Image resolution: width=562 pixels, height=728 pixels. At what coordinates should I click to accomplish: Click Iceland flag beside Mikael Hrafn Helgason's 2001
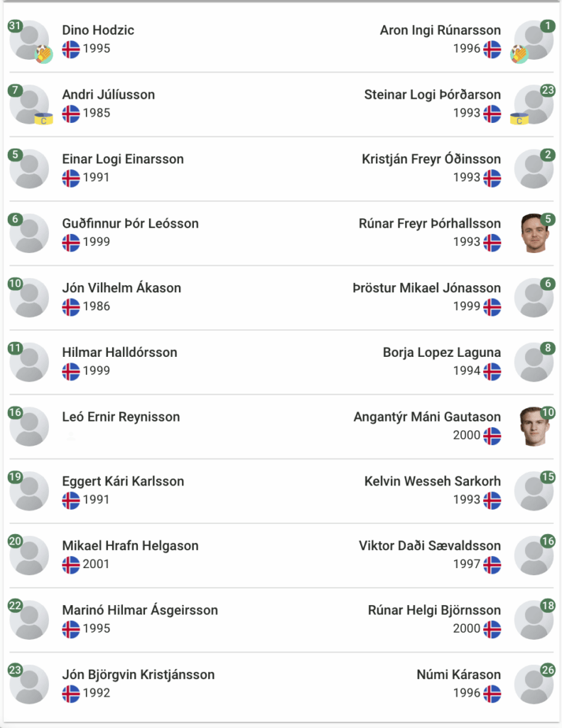pyautogui.click(x=70, y=564)
